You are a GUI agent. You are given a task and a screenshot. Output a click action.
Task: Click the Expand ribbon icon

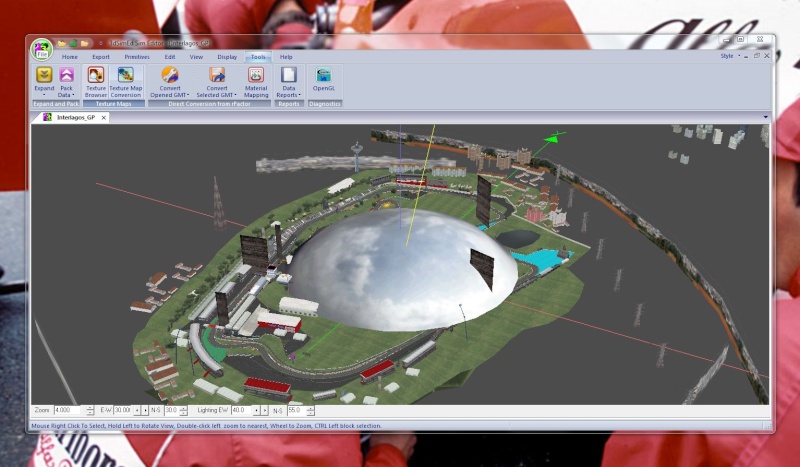pyautogui.click(x=44, y=75)
